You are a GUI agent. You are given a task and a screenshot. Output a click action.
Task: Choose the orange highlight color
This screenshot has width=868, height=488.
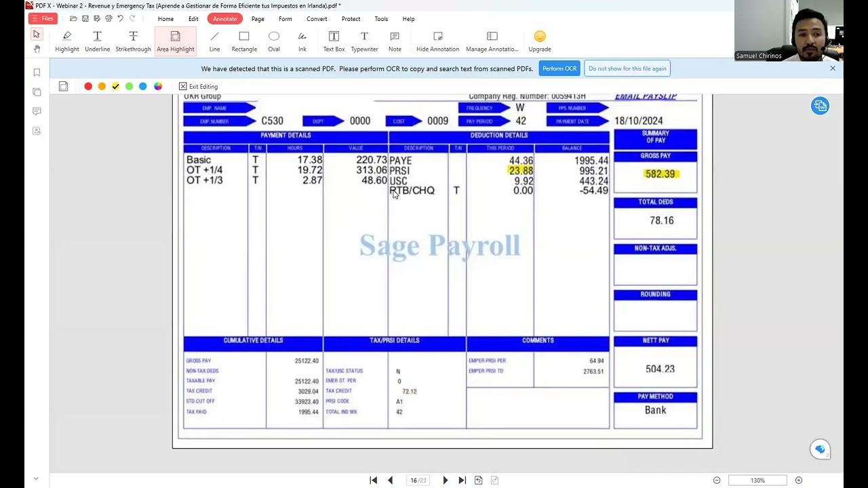(102, 86)
